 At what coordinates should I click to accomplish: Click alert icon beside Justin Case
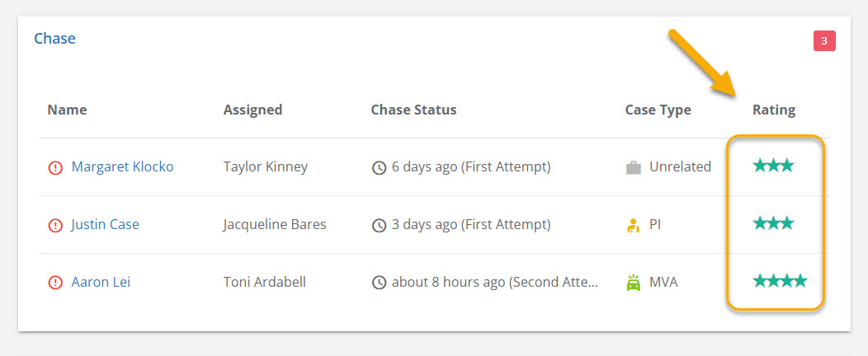(55, 225)
